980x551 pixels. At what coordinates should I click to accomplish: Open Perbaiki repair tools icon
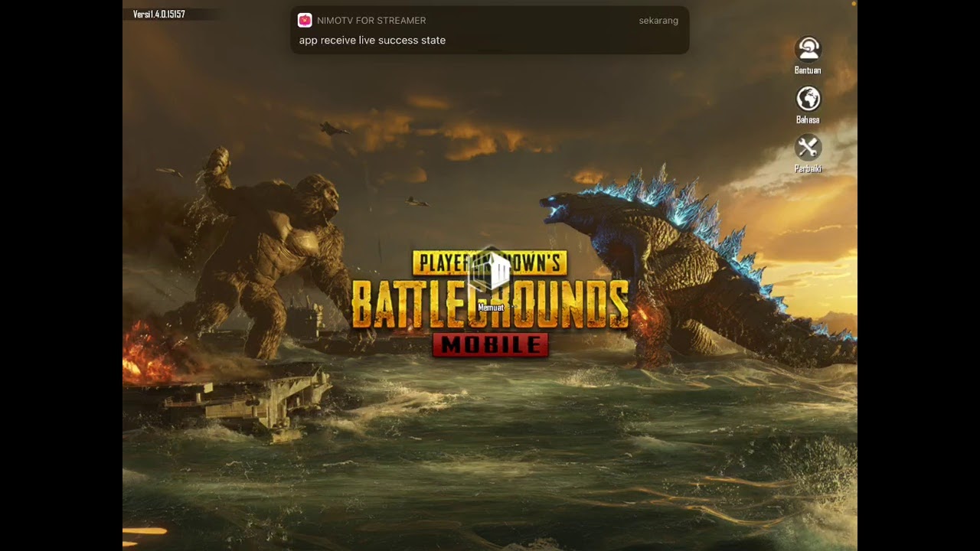coord(808,148)
